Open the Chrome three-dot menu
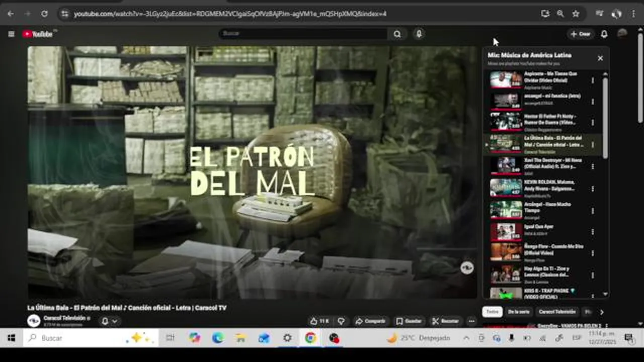This screenshot has width=644, height=362. (x=633, y=14)
